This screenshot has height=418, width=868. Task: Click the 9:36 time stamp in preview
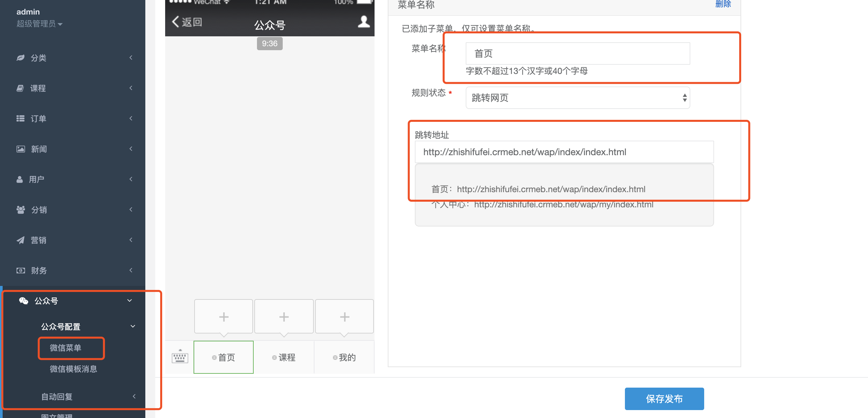(x=270, y=44)
